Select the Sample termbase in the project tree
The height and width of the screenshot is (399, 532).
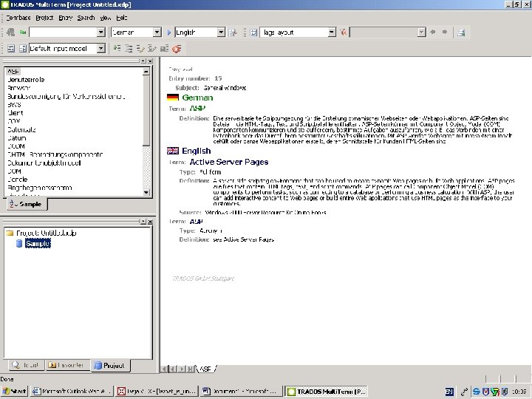coord(38,243)
